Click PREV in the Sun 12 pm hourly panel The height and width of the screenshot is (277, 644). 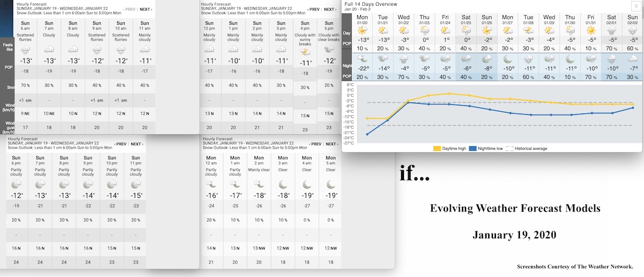coord(313,9)
